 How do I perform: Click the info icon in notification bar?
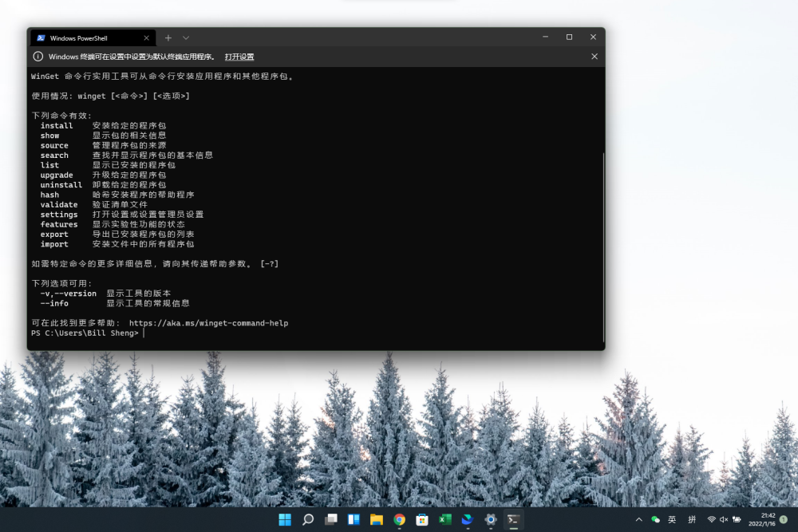(38, 57)
